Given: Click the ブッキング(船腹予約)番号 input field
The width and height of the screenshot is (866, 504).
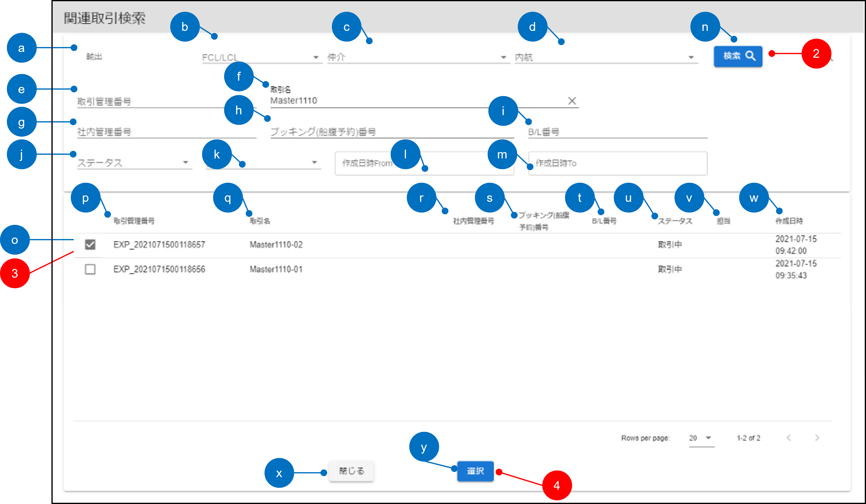Looking at the screenshot, I should pos(392,132).
